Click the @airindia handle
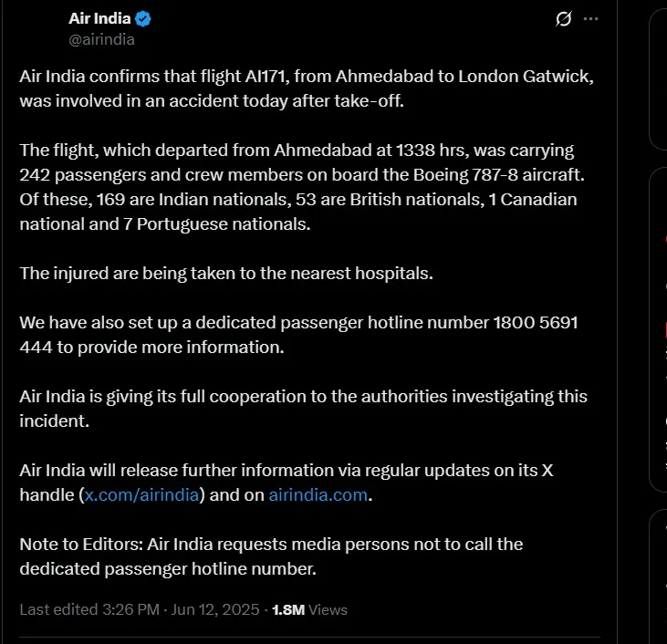667x644 pixels. [x=101, y=39]
